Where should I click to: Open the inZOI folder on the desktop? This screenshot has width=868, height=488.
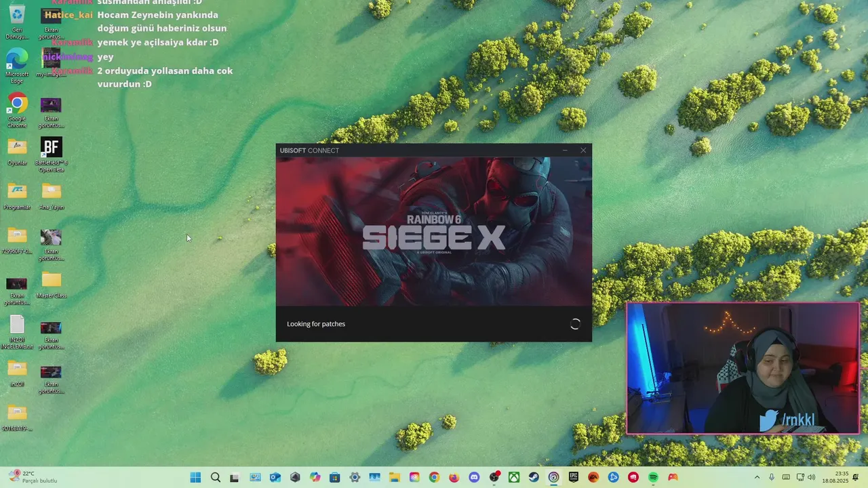[x=17, y=373]
